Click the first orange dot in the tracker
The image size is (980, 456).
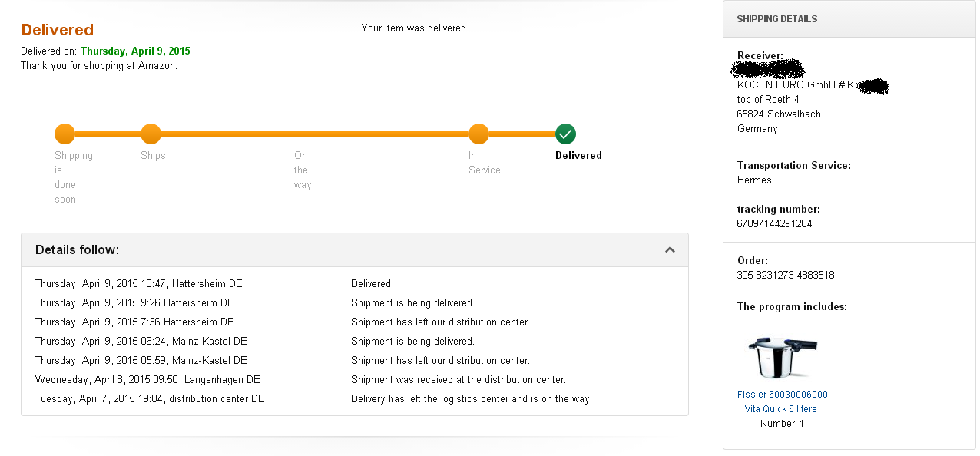(x=65, y=134)
